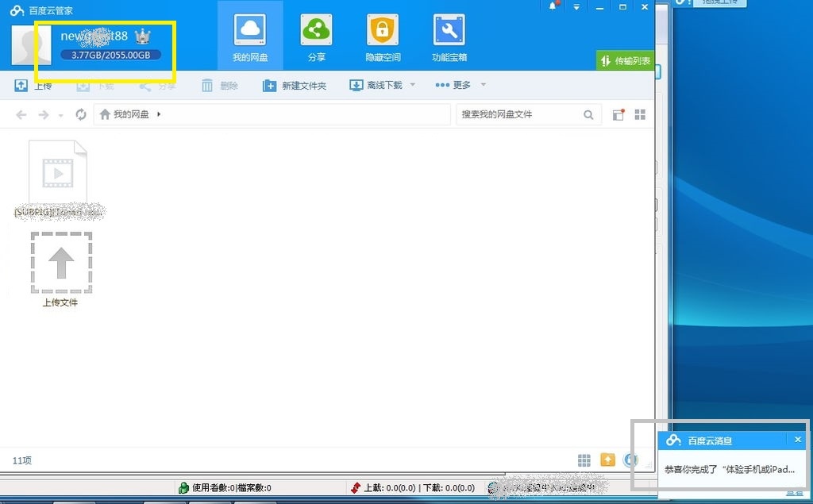
Task: Maximize the 百度云管家 window
Action: (622, 7)
